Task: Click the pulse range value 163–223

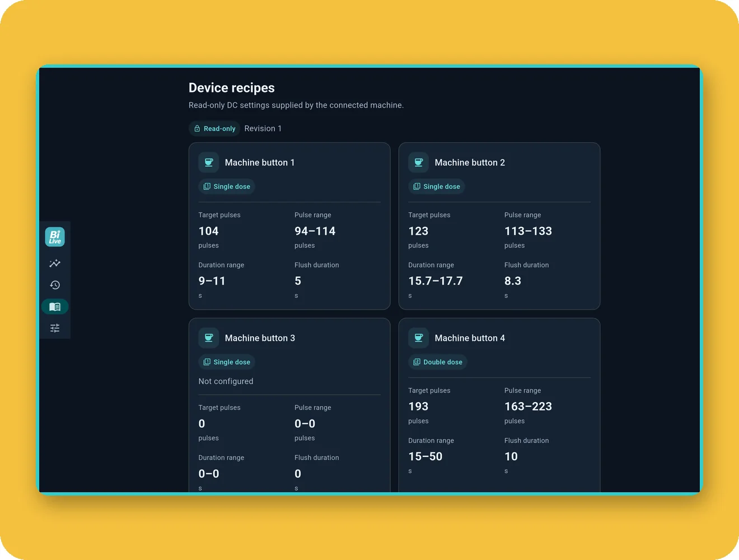Action: pos(528,407)
